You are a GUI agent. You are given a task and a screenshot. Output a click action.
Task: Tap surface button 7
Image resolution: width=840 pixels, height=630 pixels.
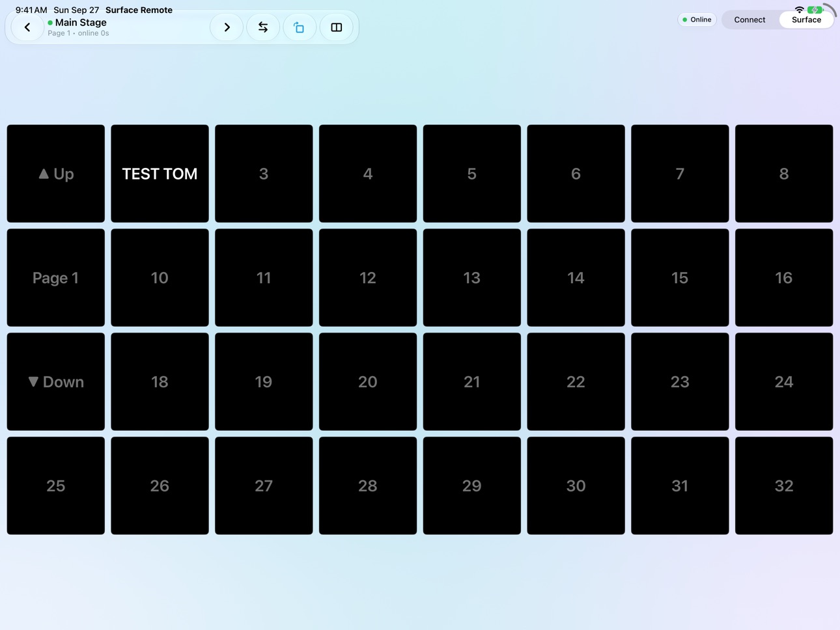[680, 174]
